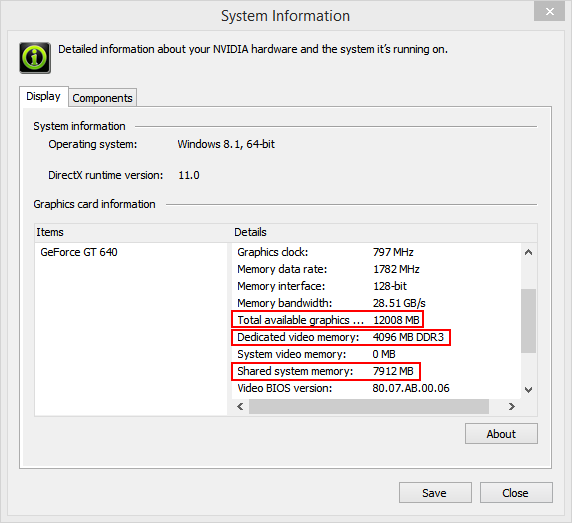
Task: Switch to the Components tab
Action: (103, 98)
